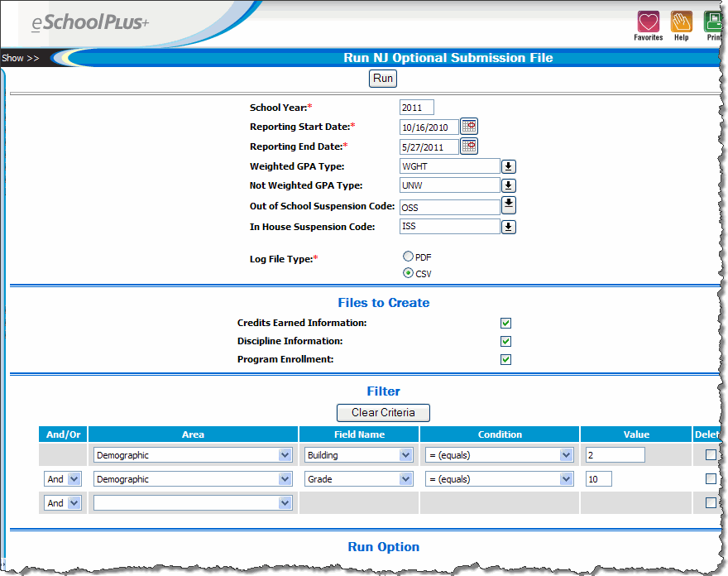Click lookup arrow for In House Suspension Code

pos(509,227)
